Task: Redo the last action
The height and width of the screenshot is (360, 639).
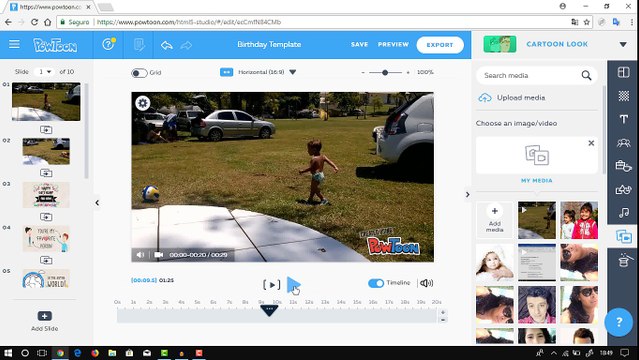Action: pos(186,45)
